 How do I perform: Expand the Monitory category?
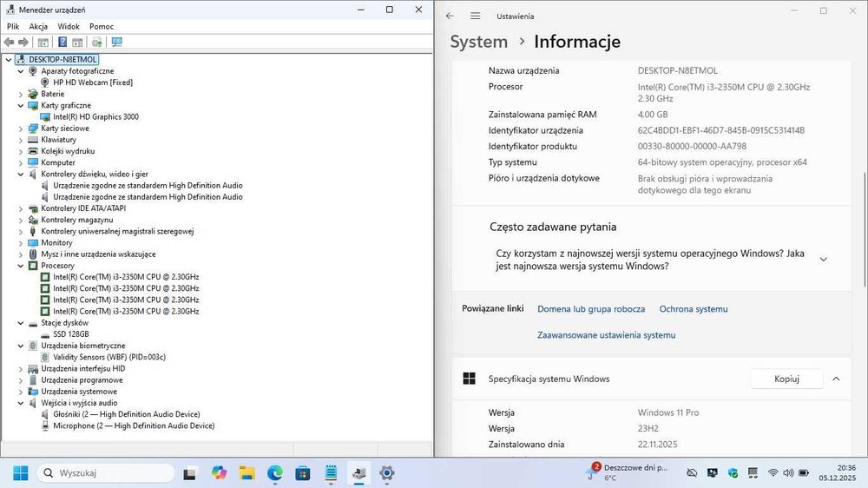(21, 242)
